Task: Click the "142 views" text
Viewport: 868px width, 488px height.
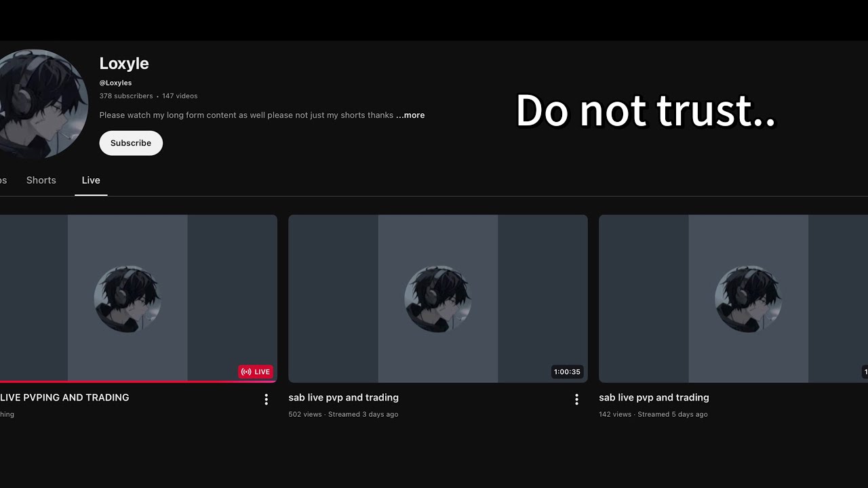Action: [615, 414]
